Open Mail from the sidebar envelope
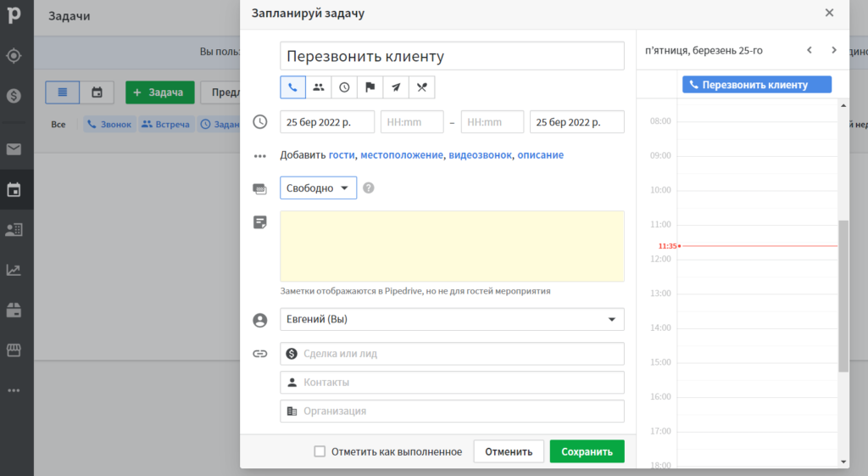 14,149
